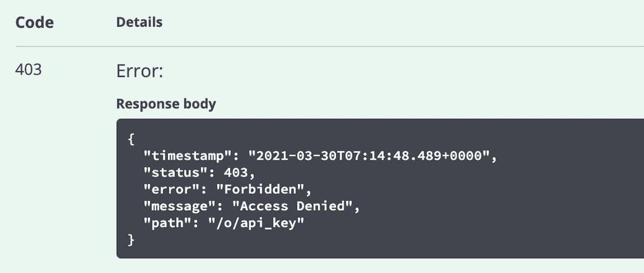Click the Details column header
The image size is (644, 273).
(x=139, y=22)
